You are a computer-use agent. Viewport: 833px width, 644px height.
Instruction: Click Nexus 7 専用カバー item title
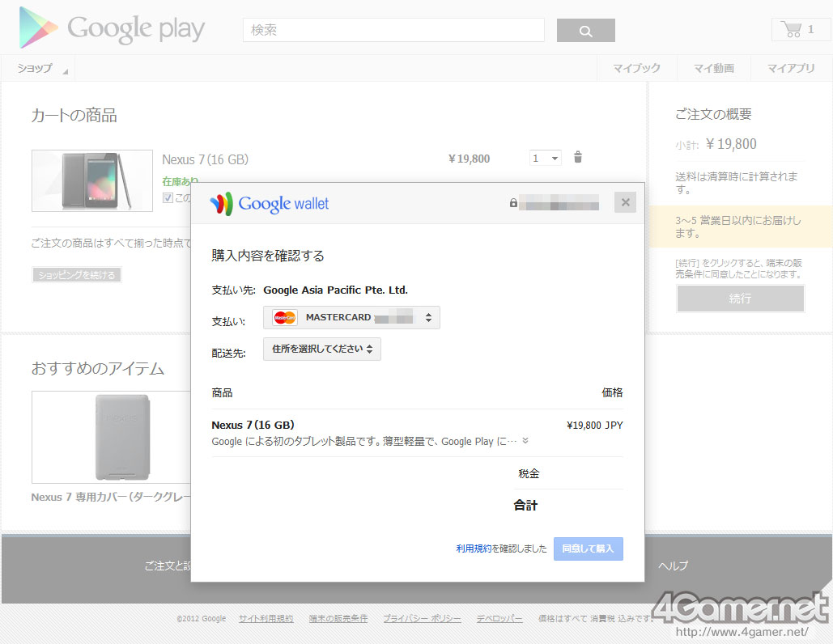click(x=110, y=497)
